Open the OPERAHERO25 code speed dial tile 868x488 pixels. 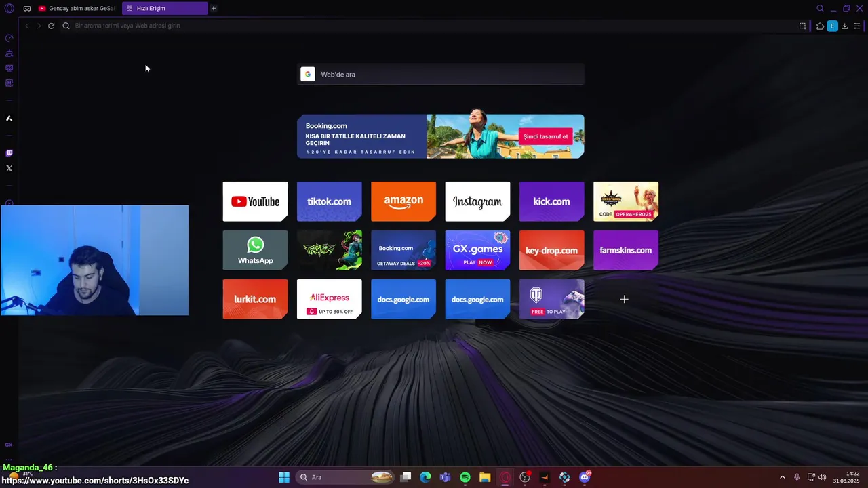pos(626,201)
